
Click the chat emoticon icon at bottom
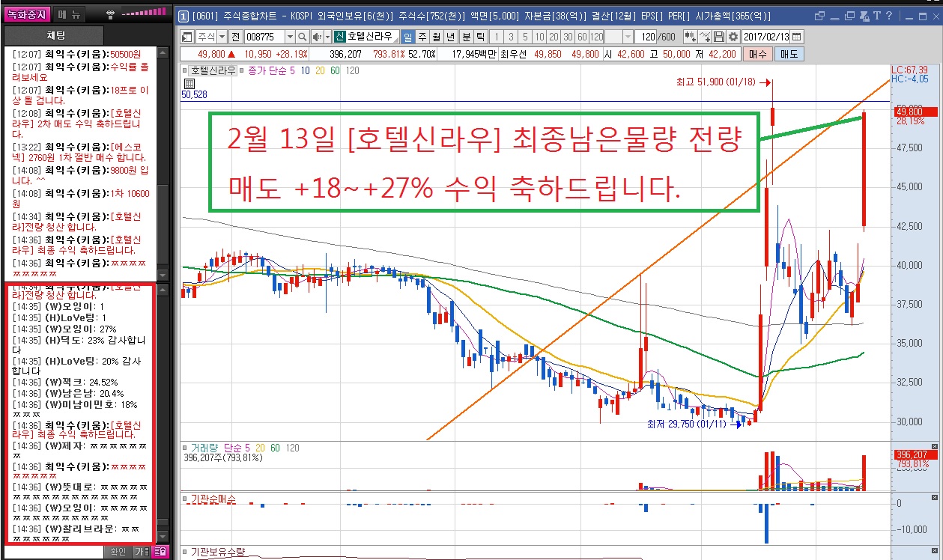pos(160,552)
